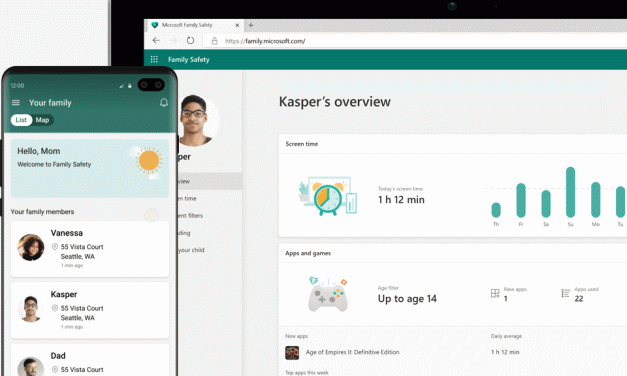Open Spending in sidebar
The image size is (627, 376).
(x=184, y=233)
